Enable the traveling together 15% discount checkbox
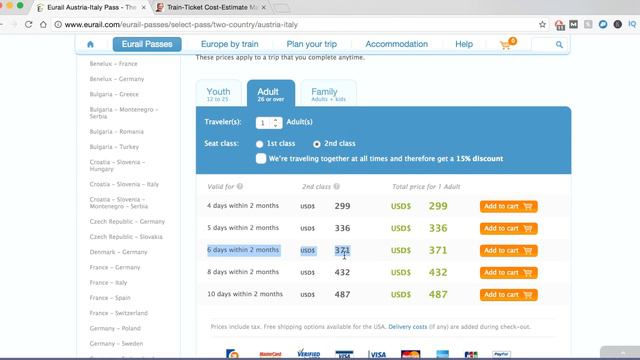This screenshot has height=360, width=640. tap(261, 159)
